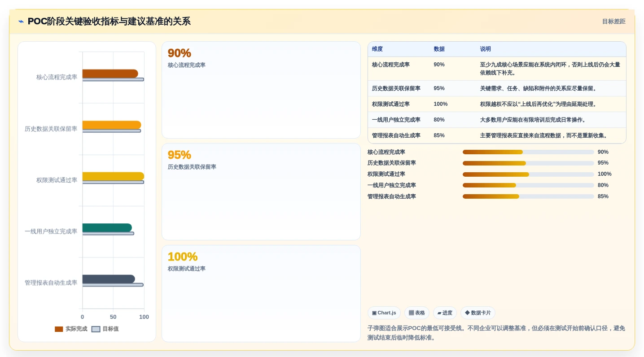The height and width of the screenshot is (357, 644).
Task: Click the 管理报表自动生成率 85% progress bar
Action: (528, 196)
